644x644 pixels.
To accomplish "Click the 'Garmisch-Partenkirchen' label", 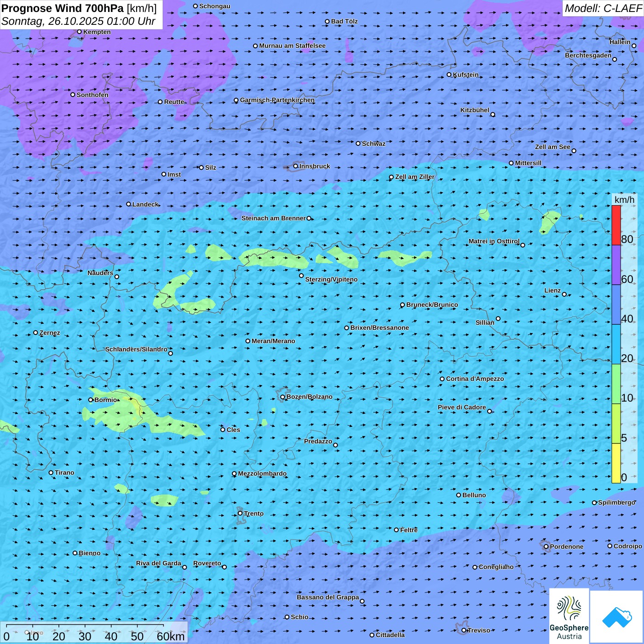I will 277,100.
